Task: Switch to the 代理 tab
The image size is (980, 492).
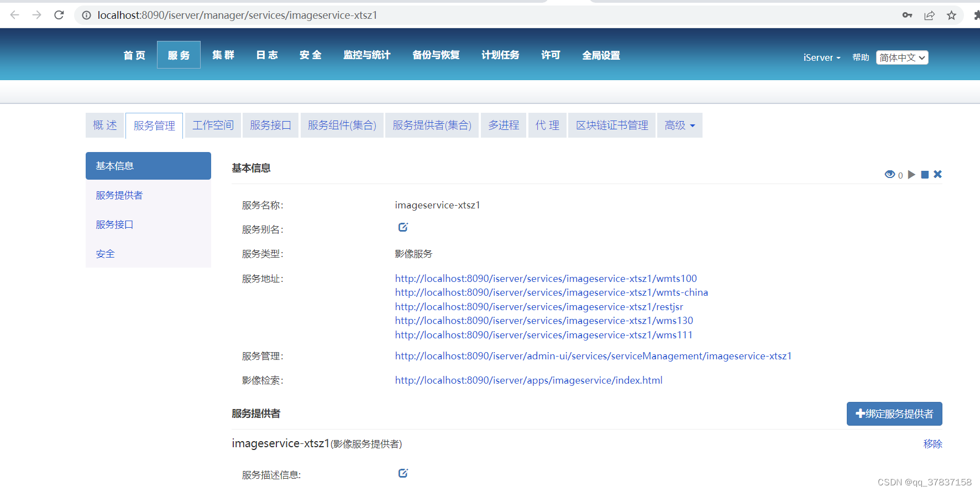Action: point(547,125)
